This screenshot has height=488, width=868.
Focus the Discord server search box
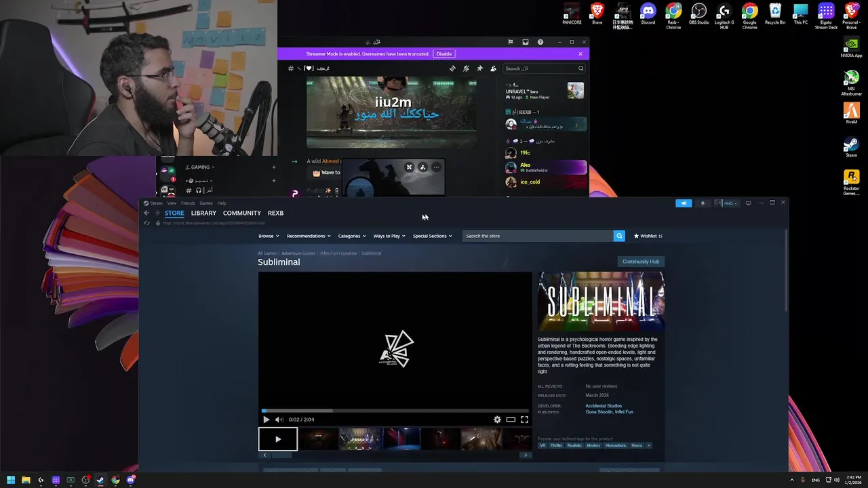coord(544,68)
